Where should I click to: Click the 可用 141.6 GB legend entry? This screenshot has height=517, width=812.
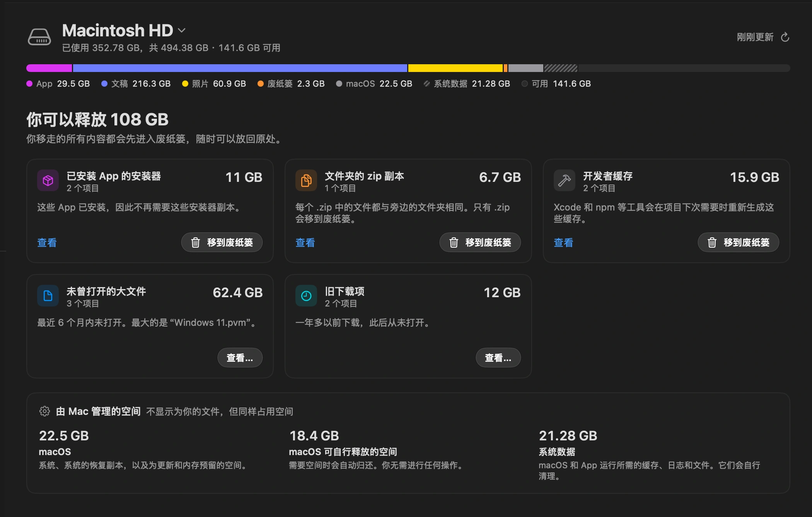pyautogui.click(x=556, y=84)
